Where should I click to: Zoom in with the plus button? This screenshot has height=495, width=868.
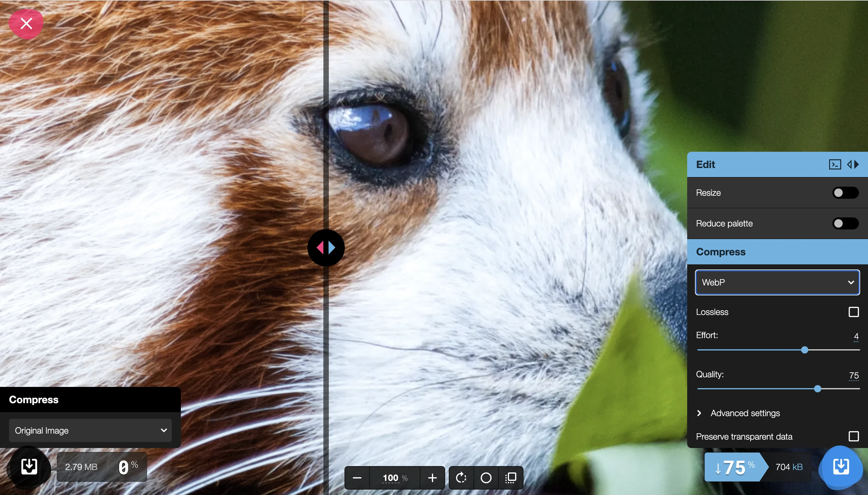click(432, 478)
